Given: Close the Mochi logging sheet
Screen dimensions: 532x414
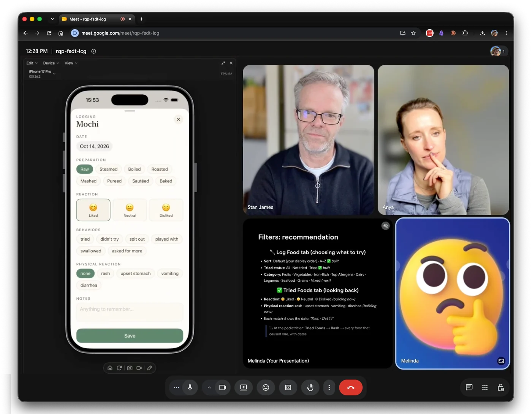Looking at the screenshot, I should (178, 119).
